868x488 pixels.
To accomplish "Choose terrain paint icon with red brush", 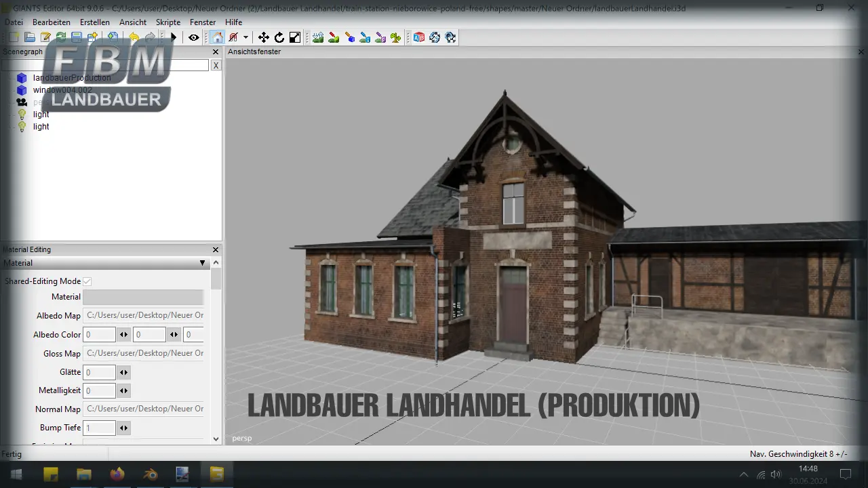I will point(334,37).
